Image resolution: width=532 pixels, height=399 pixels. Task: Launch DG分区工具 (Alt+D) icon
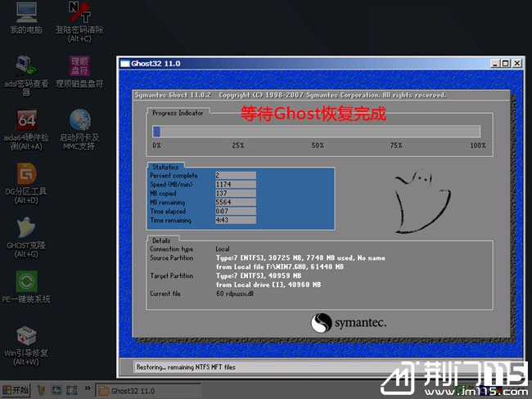[26, 183]
